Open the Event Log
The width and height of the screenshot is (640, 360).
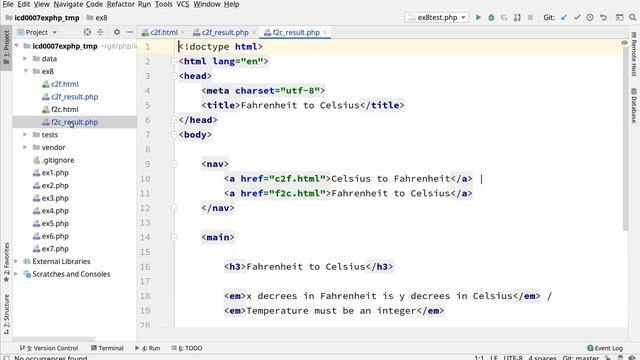click(x=605, y=348)
